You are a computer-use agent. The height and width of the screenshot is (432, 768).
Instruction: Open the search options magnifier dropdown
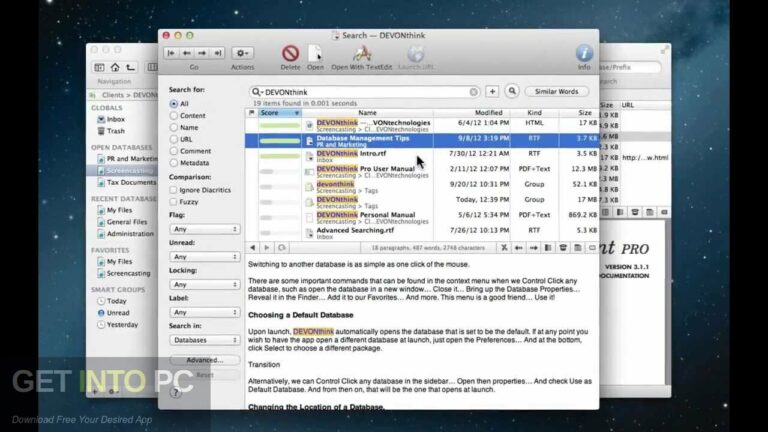257,92
